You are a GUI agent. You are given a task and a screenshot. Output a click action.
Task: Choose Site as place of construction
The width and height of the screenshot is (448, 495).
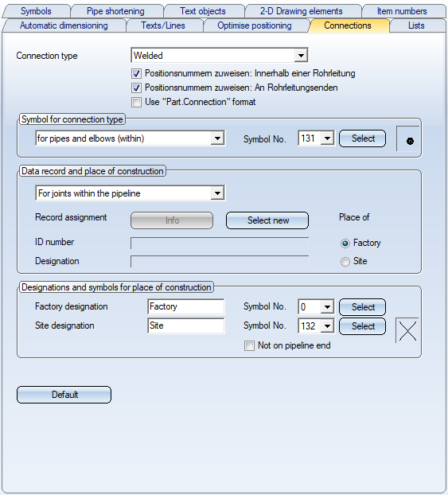tap(345, 262)
